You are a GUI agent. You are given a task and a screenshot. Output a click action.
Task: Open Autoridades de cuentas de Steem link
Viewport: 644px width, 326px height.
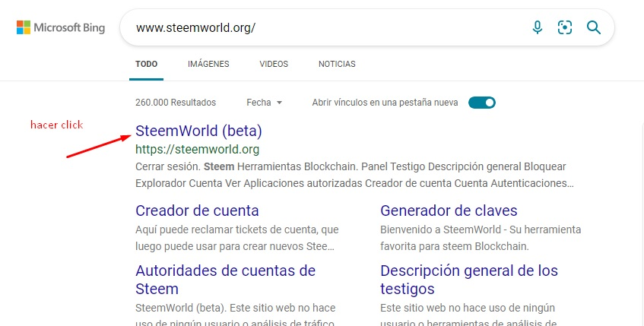[x=226, y=280]
